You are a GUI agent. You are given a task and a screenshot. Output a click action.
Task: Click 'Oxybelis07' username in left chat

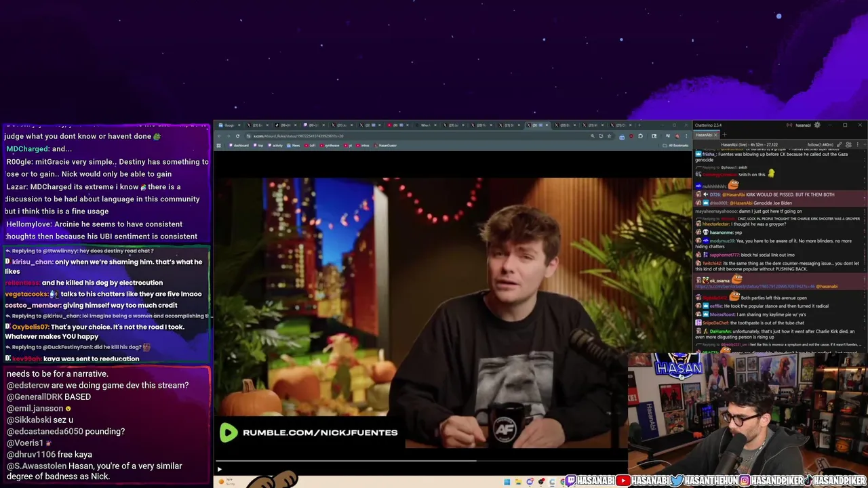pos(30,327)
